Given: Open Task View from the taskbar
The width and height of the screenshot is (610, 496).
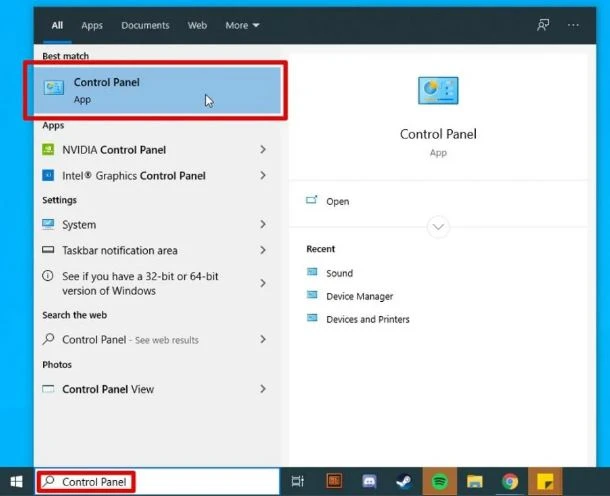Looking at the screenshot, I should click(x=298, y=482).
